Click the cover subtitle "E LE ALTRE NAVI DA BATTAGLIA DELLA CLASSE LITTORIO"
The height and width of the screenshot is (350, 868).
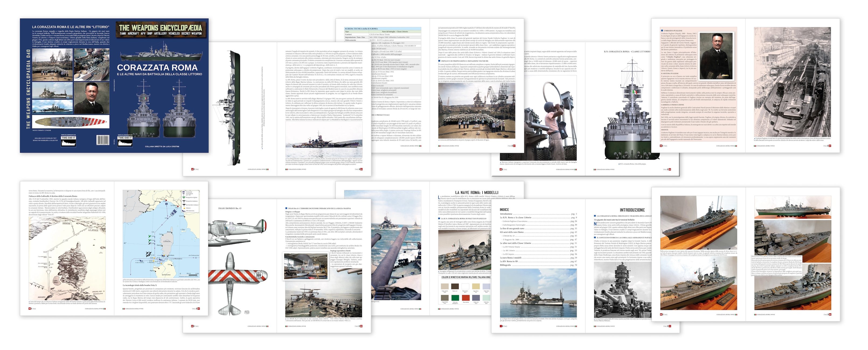pos(159,74)
